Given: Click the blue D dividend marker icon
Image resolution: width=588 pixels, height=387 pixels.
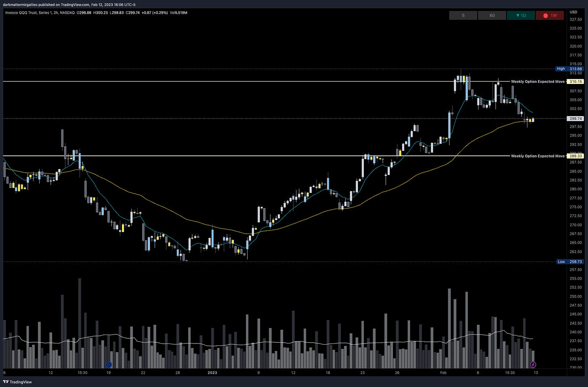Looking at the screenshot, I should tap(108, 364).
